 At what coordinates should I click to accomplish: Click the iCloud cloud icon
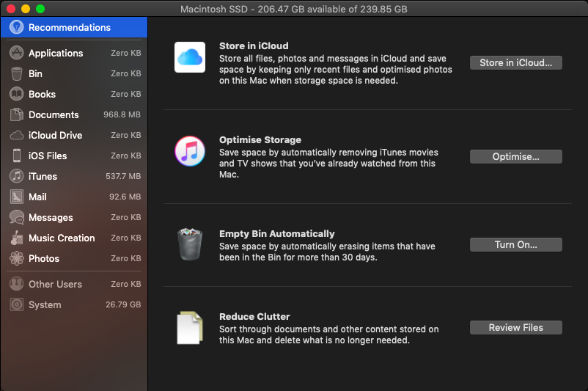(x=189, y=57)
